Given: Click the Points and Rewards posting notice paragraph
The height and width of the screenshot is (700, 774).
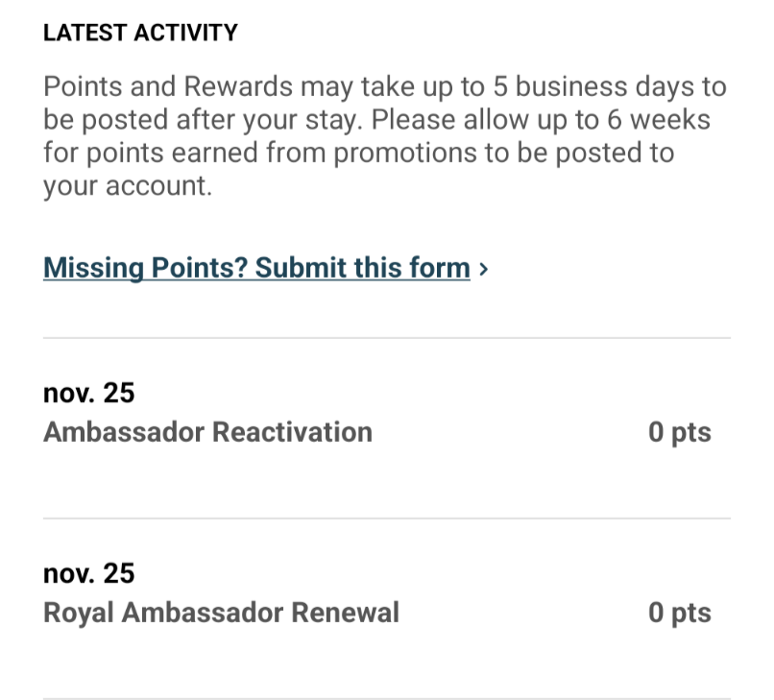Looking at the screenshot, I should (385, 136).
